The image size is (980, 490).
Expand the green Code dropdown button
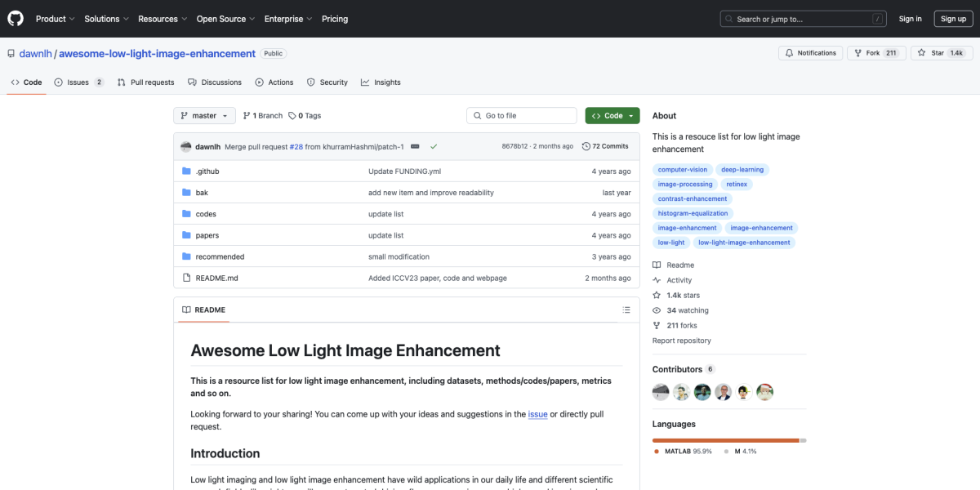pyautogui.click(x=612, y=116)
